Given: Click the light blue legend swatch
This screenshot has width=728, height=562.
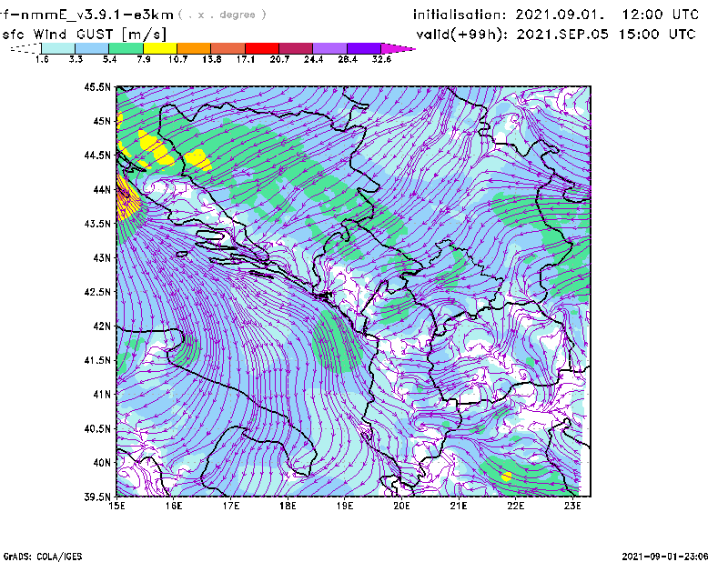Looking at the screenshot, I should tap(92, 48).
